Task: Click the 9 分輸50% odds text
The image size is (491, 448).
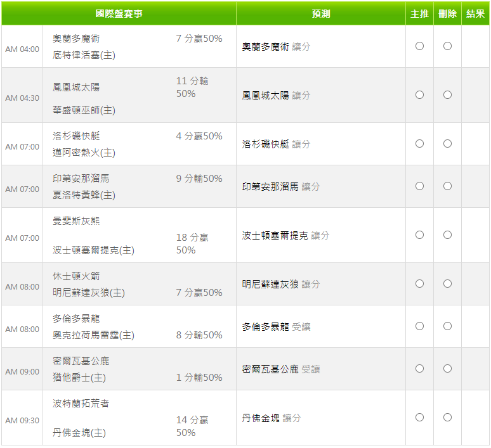Action: pos(199,179)
